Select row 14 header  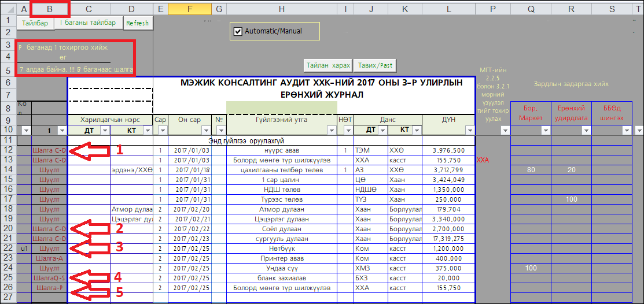[x=8, y=170]
